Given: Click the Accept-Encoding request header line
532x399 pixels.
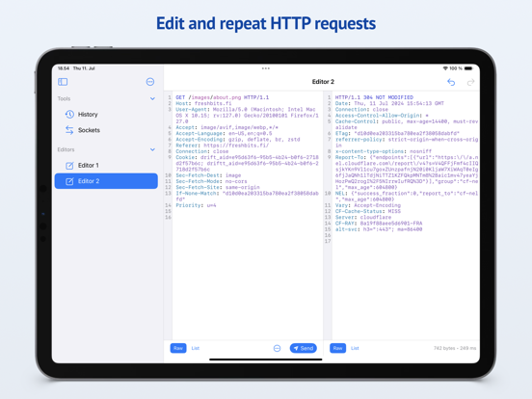Looking at the screenshot, I should tap(238, 140).
